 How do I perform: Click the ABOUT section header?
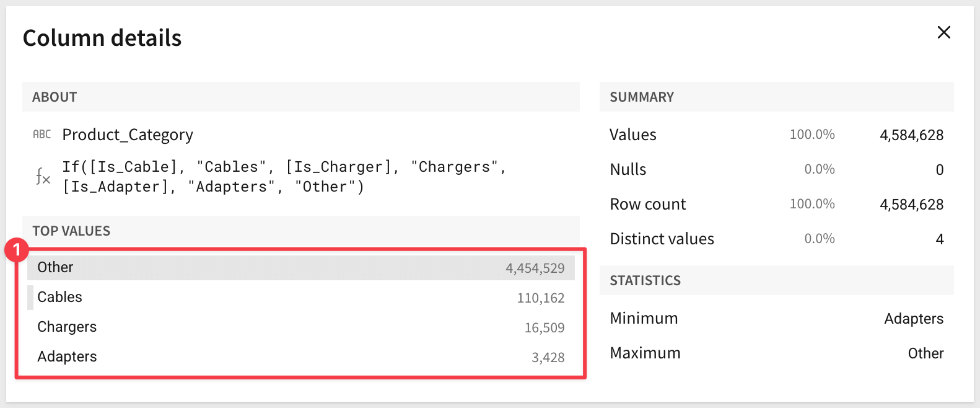coord(55,97)
